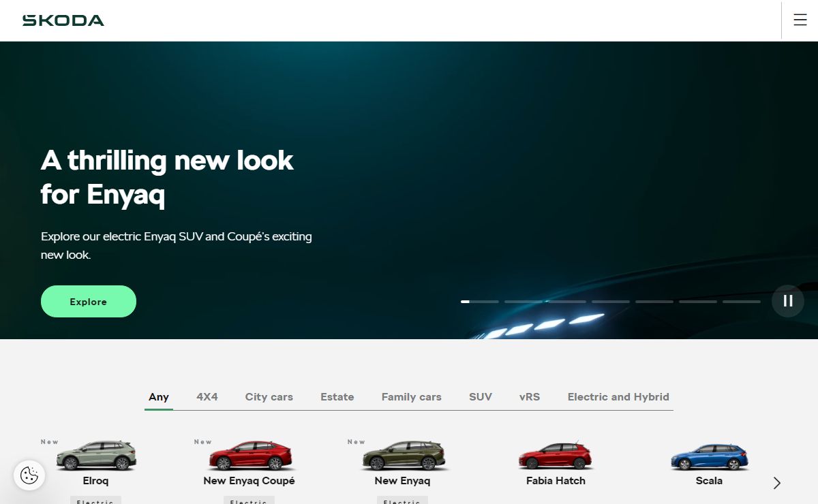
Task: Open the Fabia Hatch car image
Action: (556, 456)
